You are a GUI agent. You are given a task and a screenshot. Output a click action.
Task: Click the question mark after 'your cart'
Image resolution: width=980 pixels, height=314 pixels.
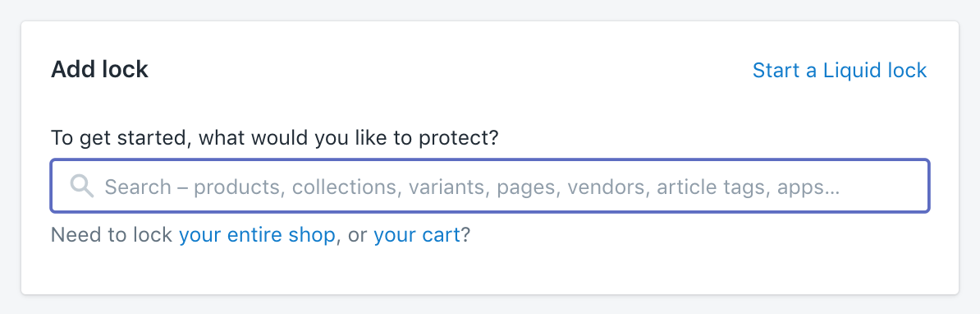[465, 235]
